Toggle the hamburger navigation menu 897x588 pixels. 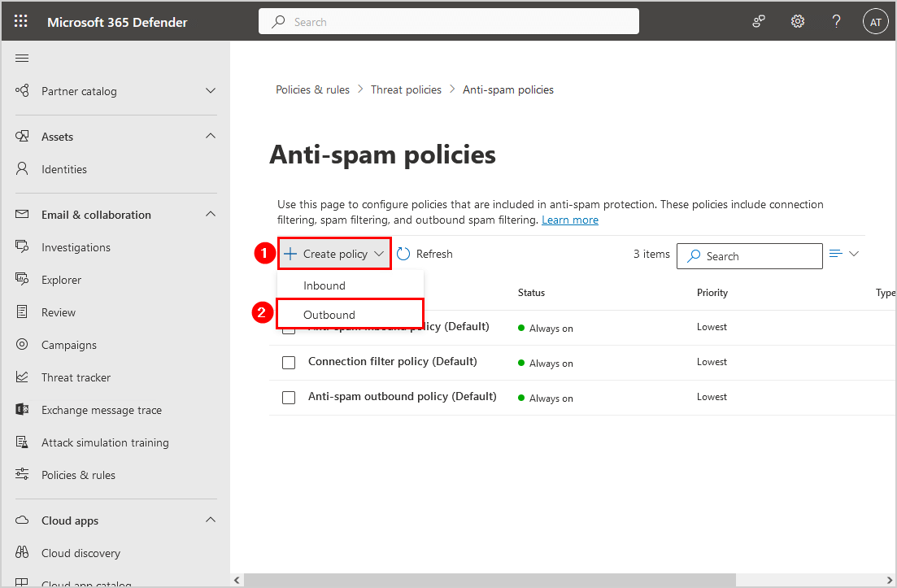[x=22, y=58]
